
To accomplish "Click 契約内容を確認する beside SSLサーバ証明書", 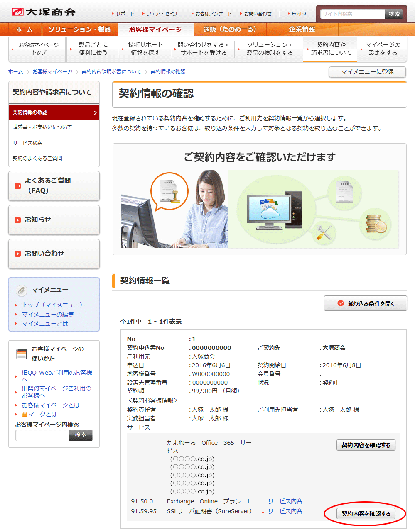I will click(366, 514).
